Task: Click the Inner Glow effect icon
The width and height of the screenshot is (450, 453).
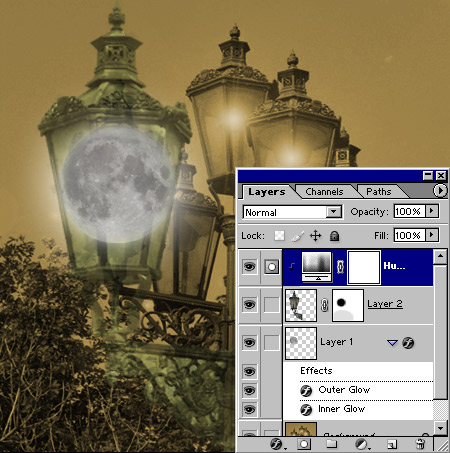Action: pos(306,410)
